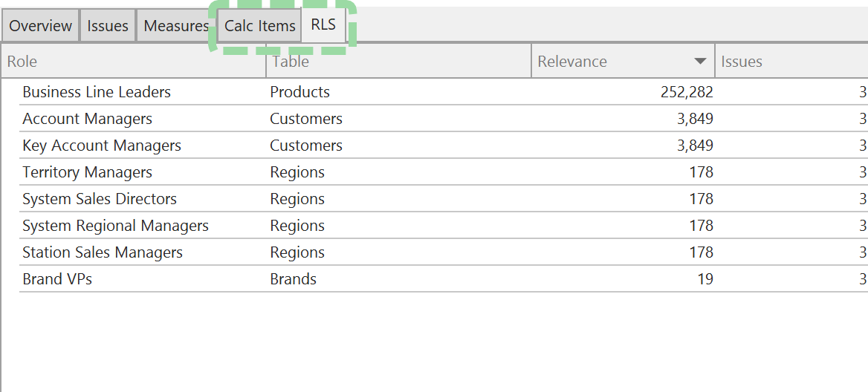Click 3,849 in the Key Account Managers row
868x392 pixels.
(695, 146)
